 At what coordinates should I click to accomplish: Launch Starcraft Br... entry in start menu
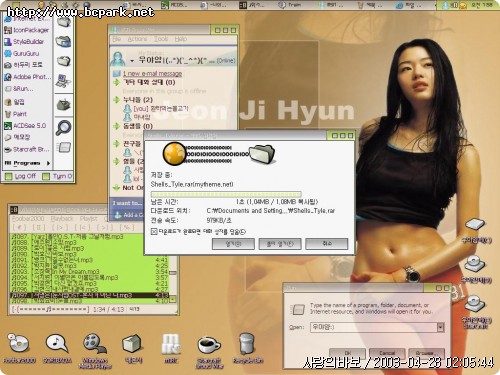27,150
